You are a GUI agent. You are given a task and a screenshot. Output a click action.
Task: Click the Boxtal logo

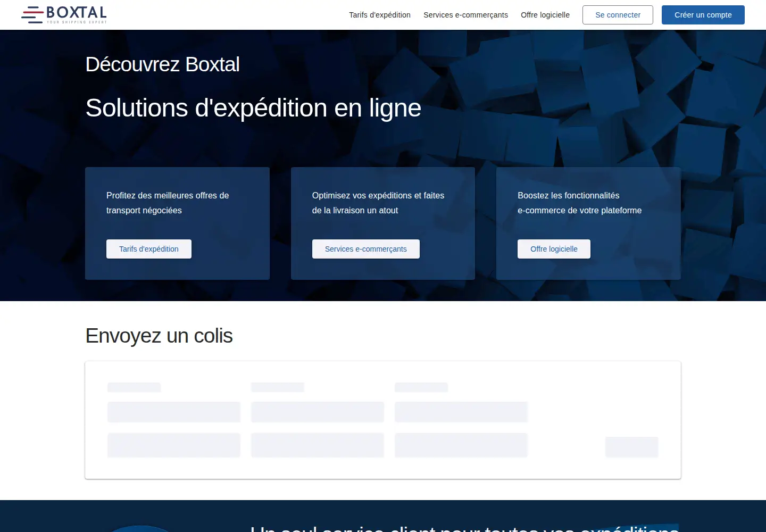tap(64, 15)
